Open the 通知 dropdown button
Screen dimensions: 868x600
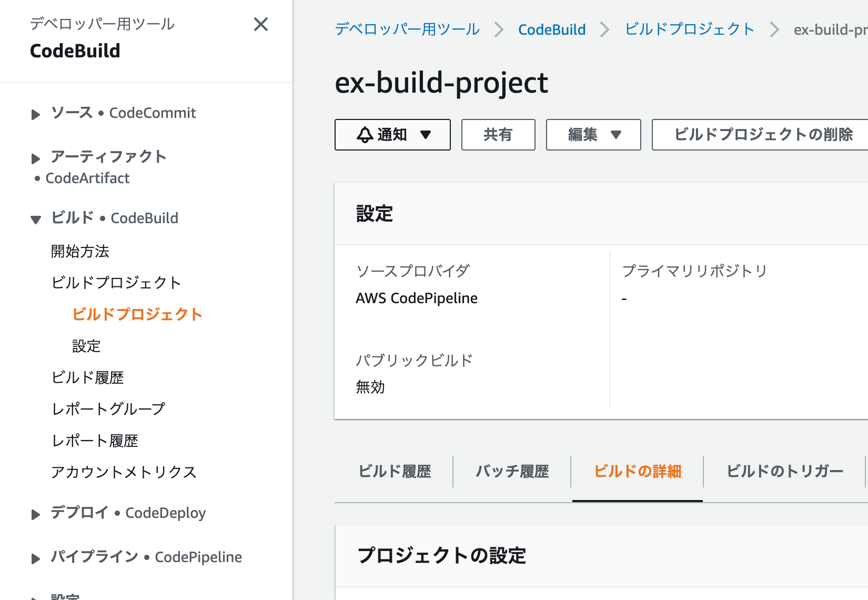[x=392, y=135]
